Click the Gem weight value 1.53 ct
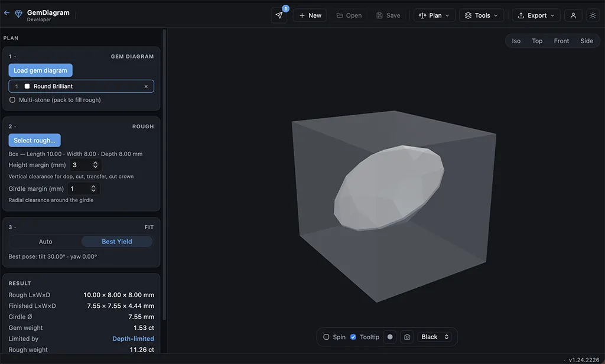The image size is (605, 364). pyautogui.click(x=144, y=328)
